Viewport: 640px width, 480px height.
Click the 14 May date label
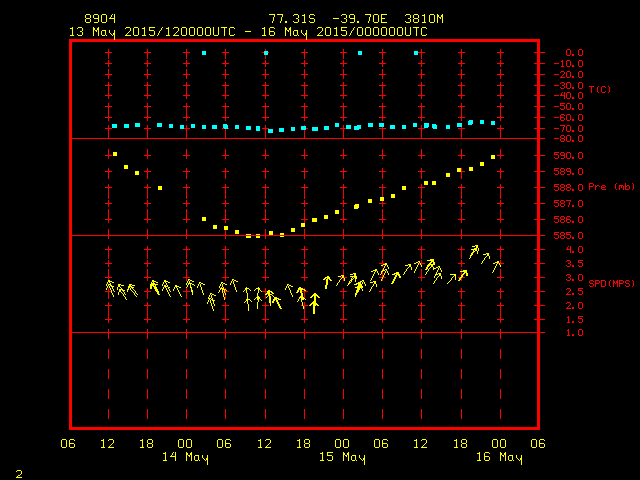click(x=185, y=457)
